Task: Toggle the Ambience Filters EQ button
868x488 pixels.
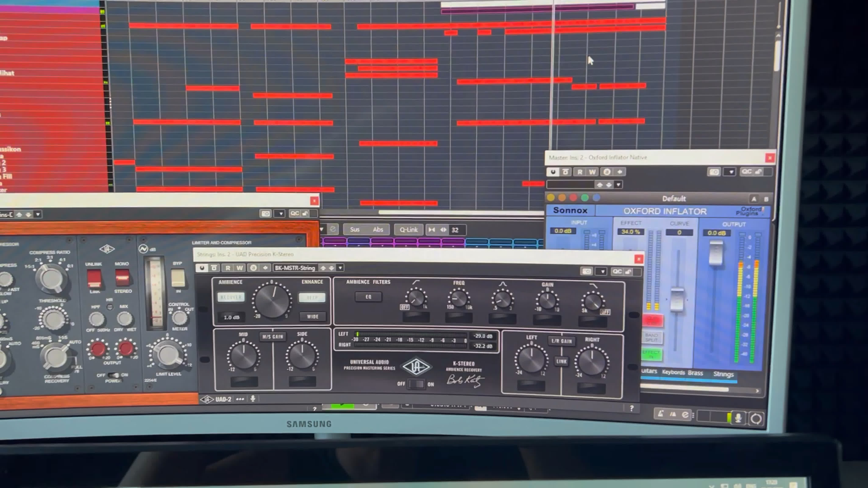Action: click(x=368, y=297)
